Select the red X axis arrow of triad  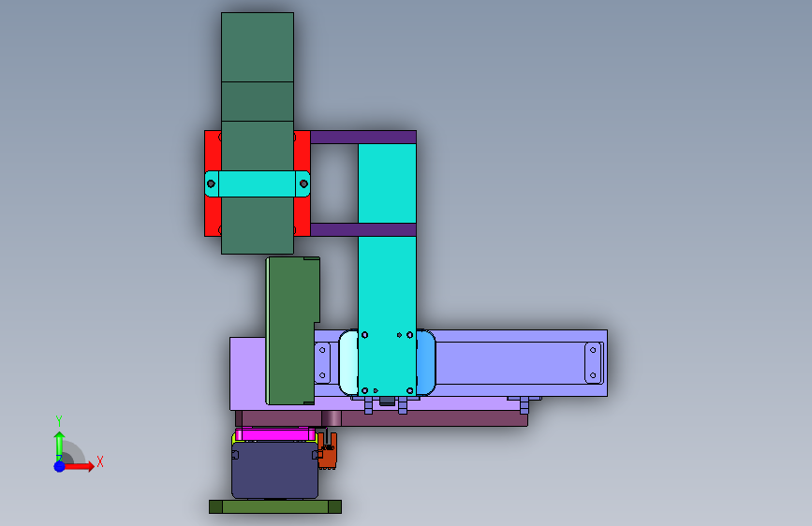pyautogui.click(x=80, y=466)
